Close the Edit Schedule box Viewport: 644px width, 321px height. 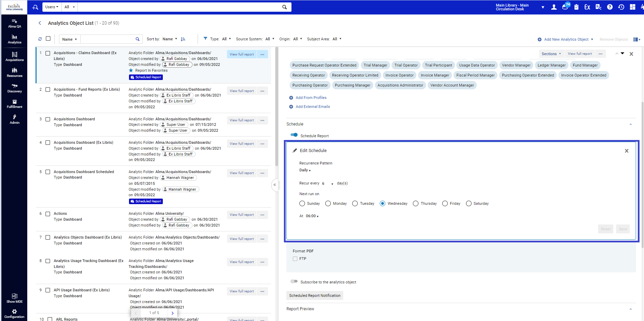(627, 151)
